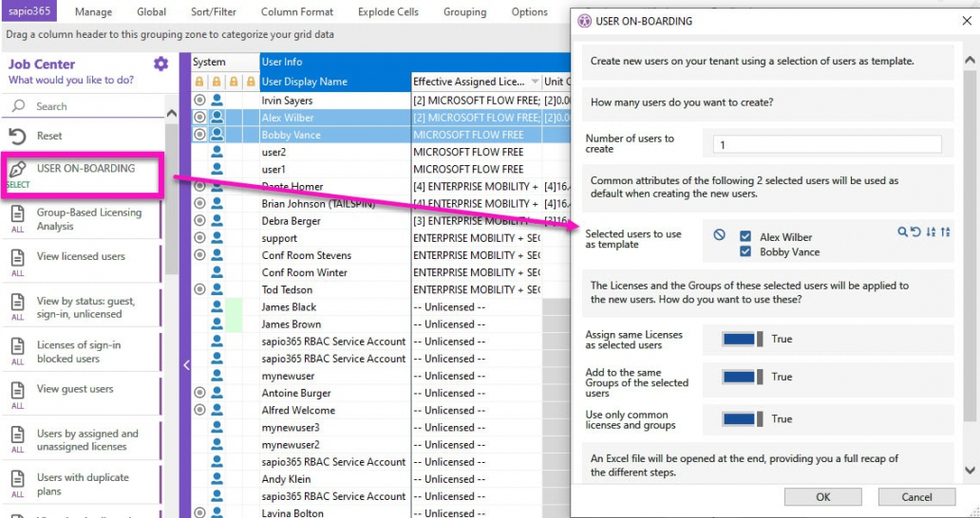The height and width of the screenshot is (518, 980).
Task: Toggle Use only common licenses and groups
Action: point(743,418)
